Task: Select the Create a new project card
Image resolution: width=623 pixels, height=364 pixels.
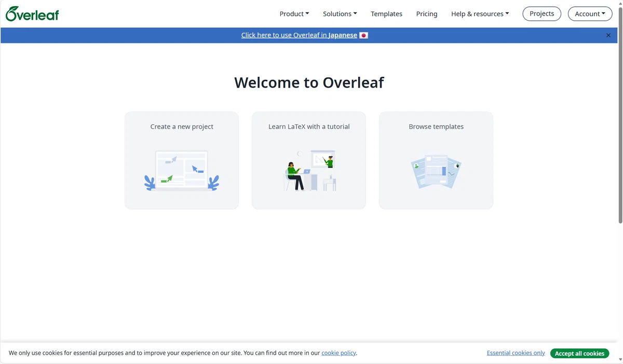Action: pyautogui.click(x=182, y=160)
